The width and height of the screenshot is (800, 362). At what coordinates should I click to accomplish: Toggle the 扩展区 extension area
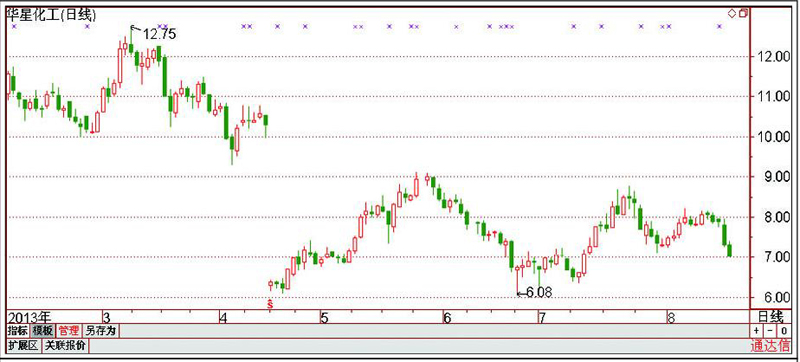pos(23,346)
